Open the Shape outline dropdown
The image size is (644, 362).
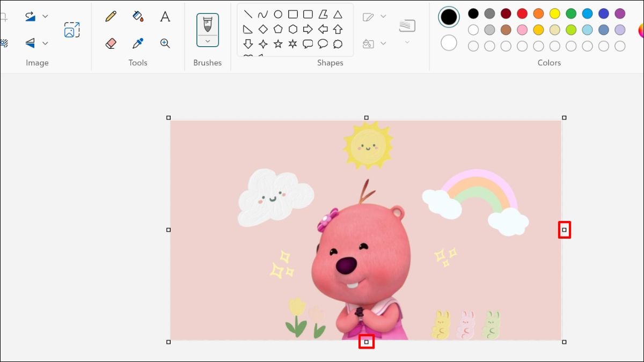click(x=383, y=16)
